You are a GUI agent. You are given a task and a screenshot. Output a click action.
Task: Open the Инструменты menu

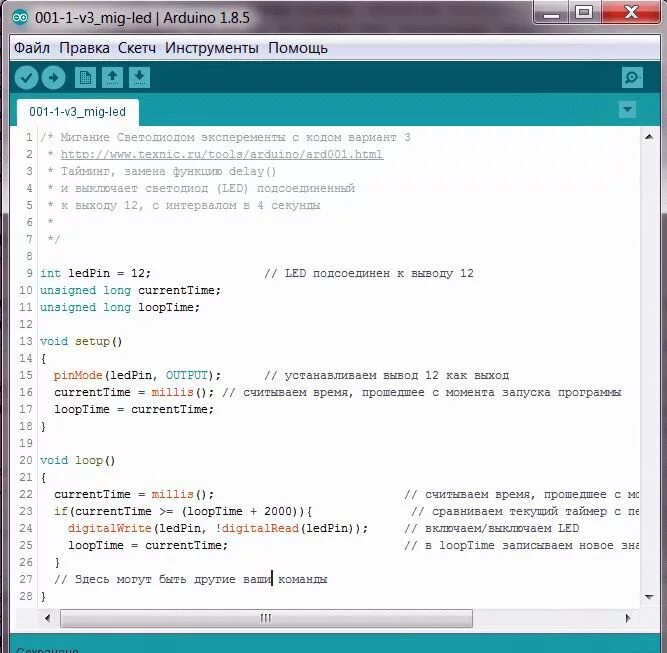tap(212, 48)
